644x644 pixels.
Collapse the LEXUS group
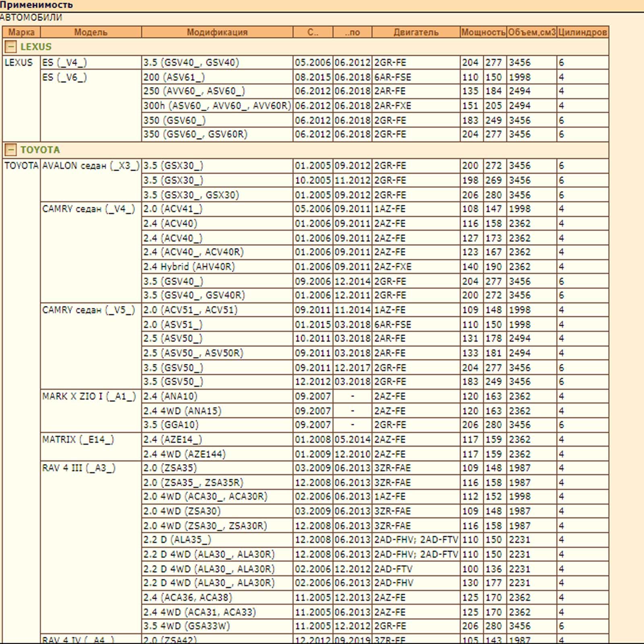10,47
